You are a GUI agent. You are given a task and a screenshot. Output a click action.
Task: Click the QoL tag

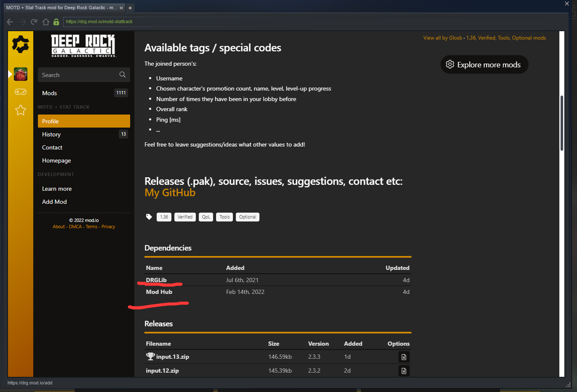(x=206, y=217)
